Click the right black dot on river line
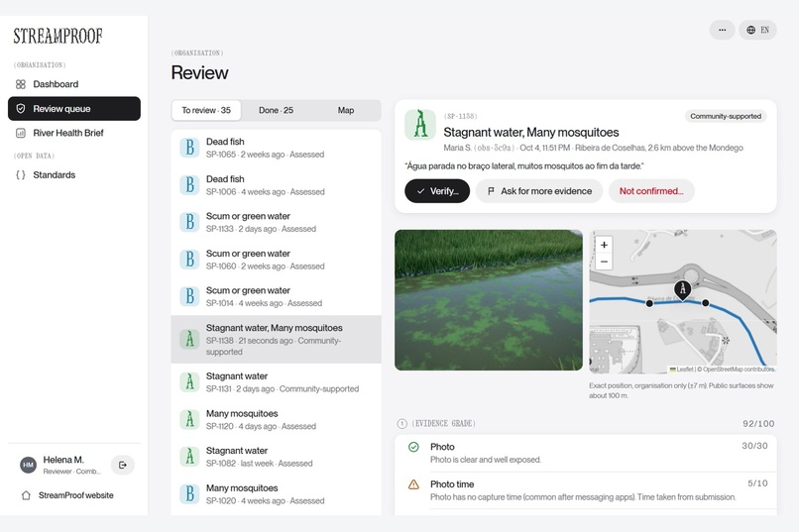 705,303
